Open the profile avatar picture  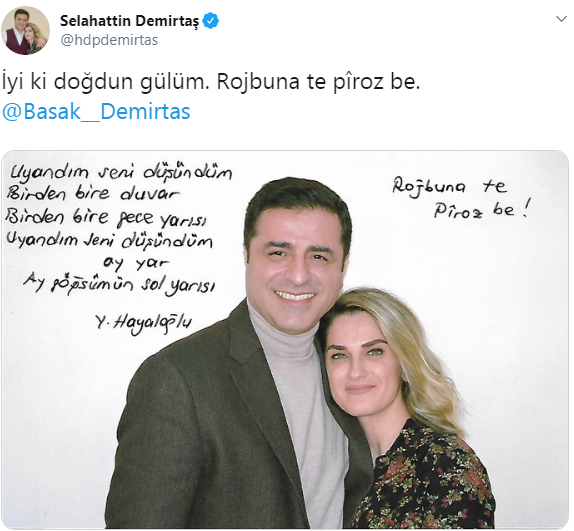(25, 30)
